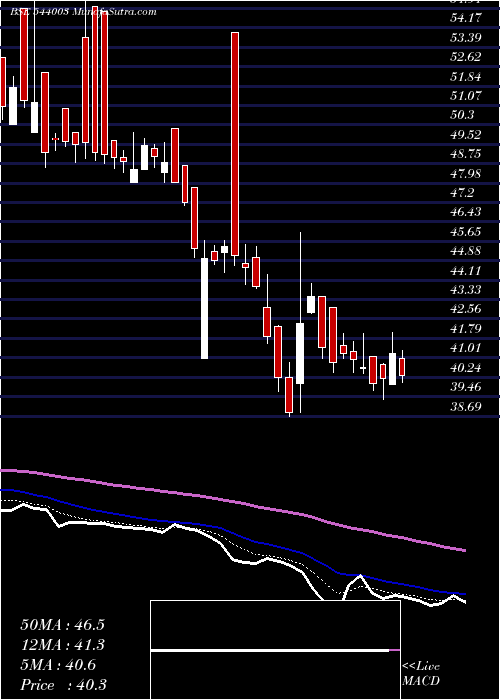
Task: Select the 45.65 axis value
Action: [466, 232]
